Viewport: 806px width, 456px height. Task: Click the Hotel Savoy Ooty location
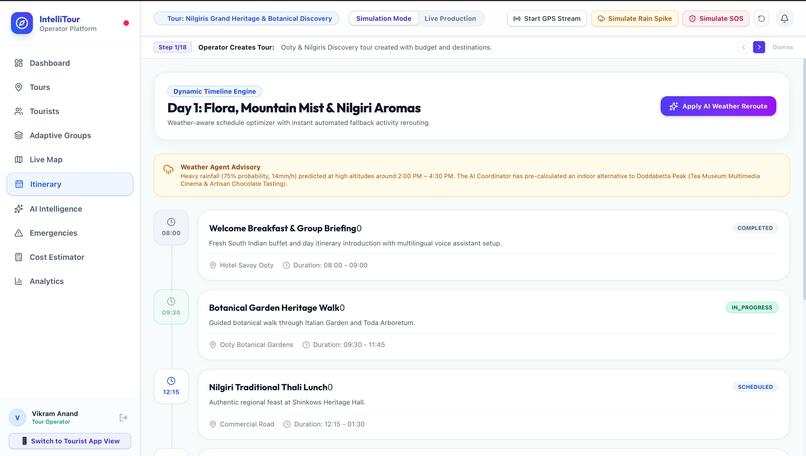[x=242, y=265]
